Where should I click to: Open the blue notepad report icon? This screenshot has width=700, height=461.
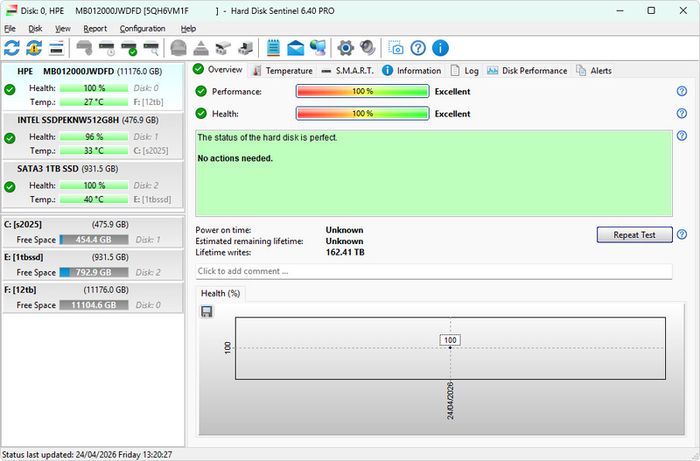pyautogui.click(x=273, y=48)
